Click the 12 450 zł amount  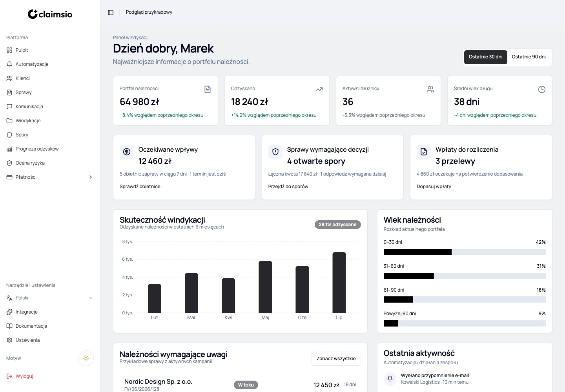326,385
